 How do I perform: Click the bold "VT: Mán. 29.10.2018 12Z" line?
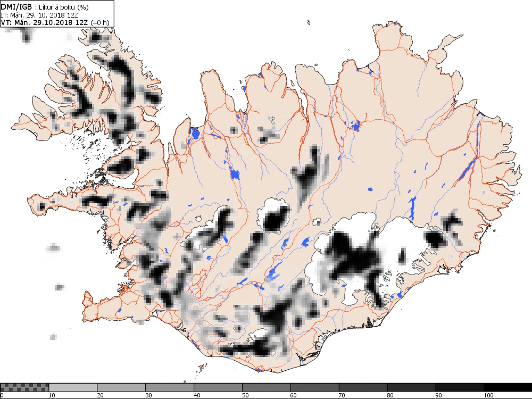45,22
